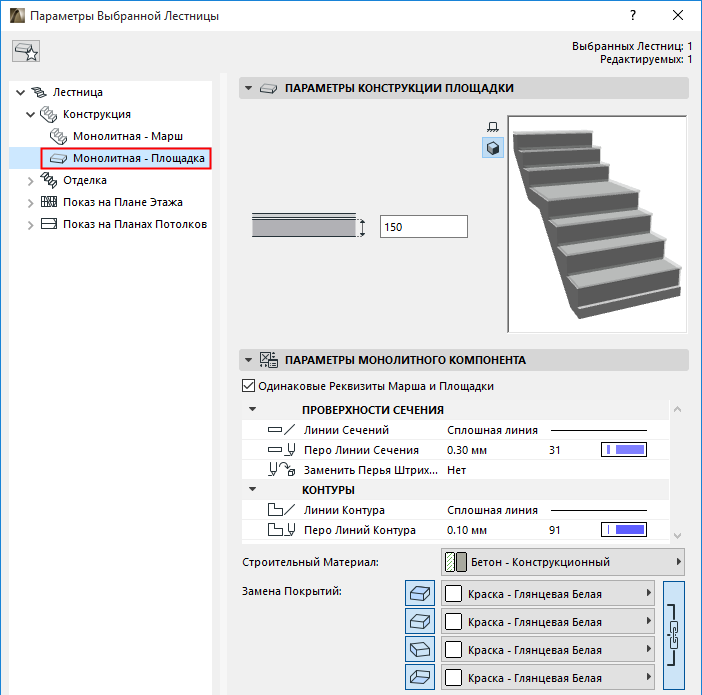Open second Краска - Глянцевая Белая dropdown
The width and height of the screenshot is (702, 695).
(x=548, y=622)
